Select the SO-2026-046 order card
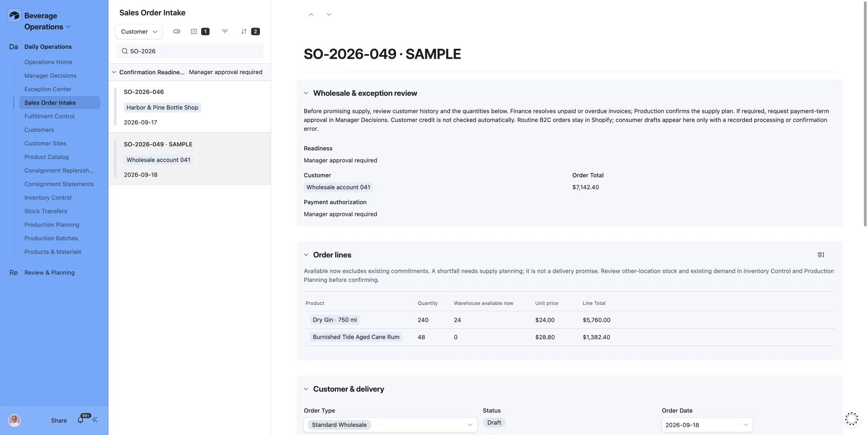The width and height of the screenshot is (868, 435). click(x=190, y=107)
